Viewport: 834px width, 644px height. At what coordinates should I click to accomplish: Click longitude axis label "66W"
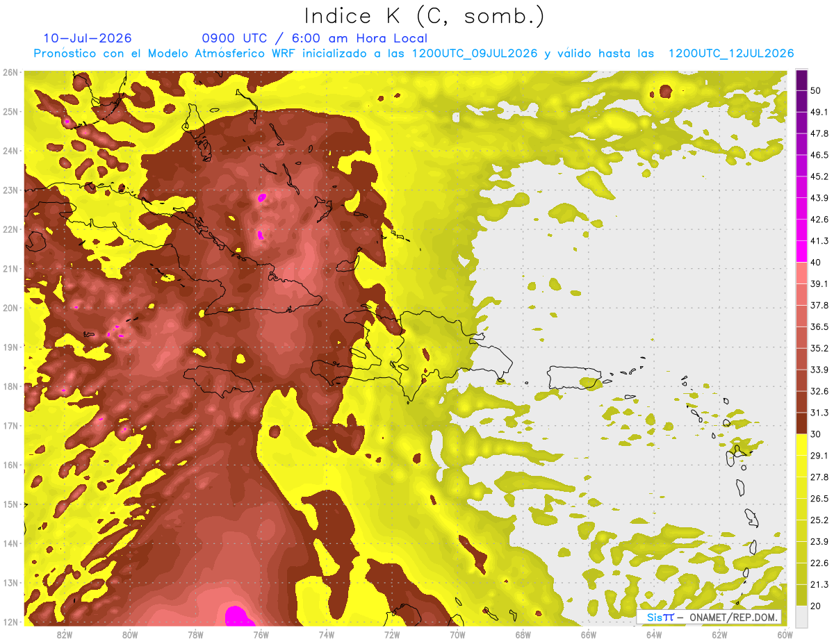pos(588,634)
